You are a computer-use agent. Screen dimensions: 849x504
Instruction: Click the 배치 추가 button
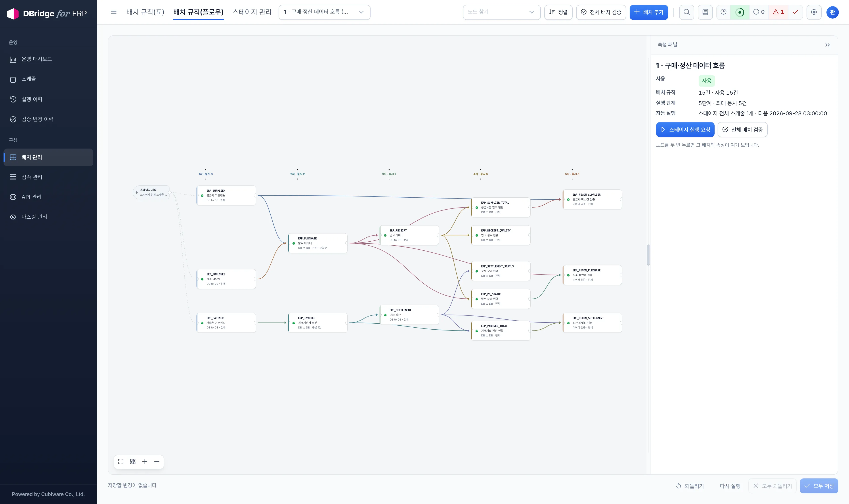point(649,12)
